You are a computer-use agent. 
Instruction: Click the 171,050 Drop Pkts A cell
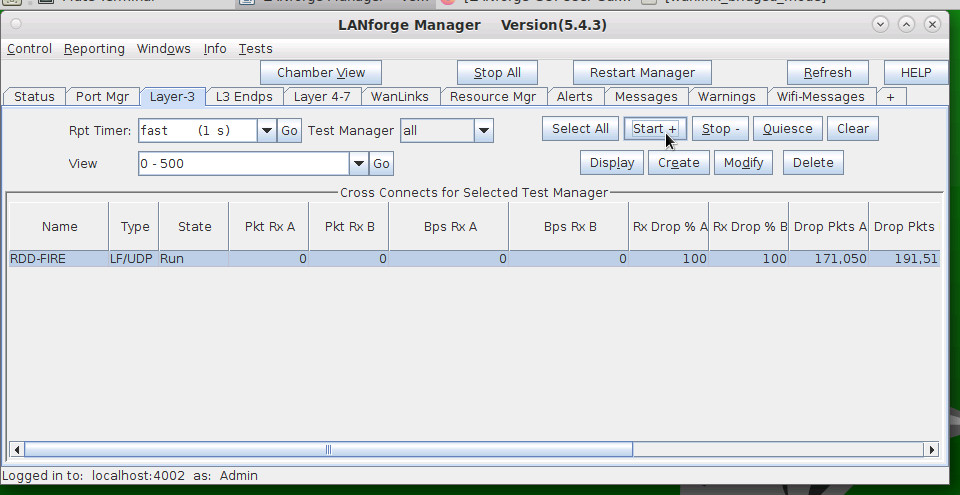point(829,259)
